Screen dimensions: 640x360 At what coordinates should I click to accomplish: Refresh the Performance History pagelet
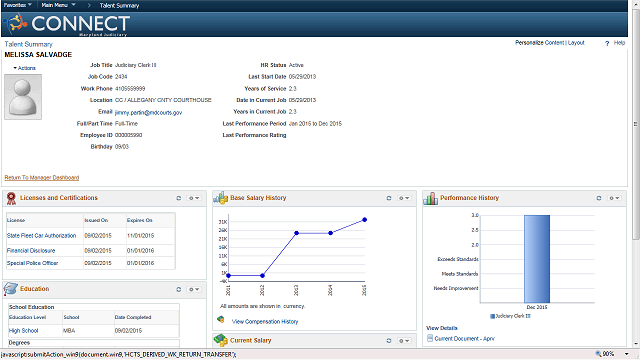[599, 198]
